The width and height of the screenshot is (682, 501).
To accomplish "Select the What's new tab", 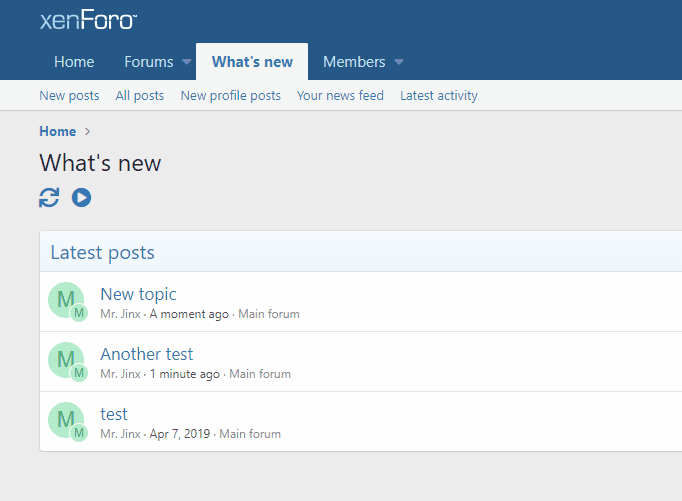I will (x=252, y=62).
